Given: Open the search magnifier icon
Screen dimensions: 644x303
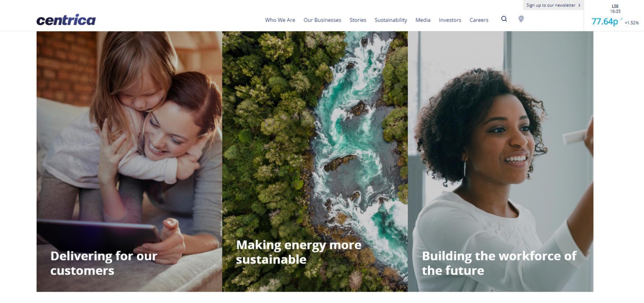Looking at the screenshot, I should point(504,19).
